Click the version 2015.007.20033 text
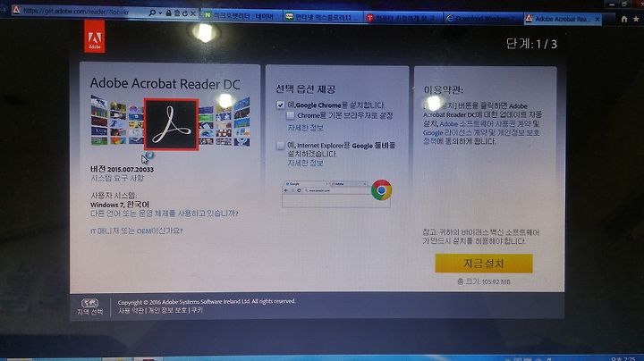This screenshot has height=361, width=644. (x=122, y=169)
